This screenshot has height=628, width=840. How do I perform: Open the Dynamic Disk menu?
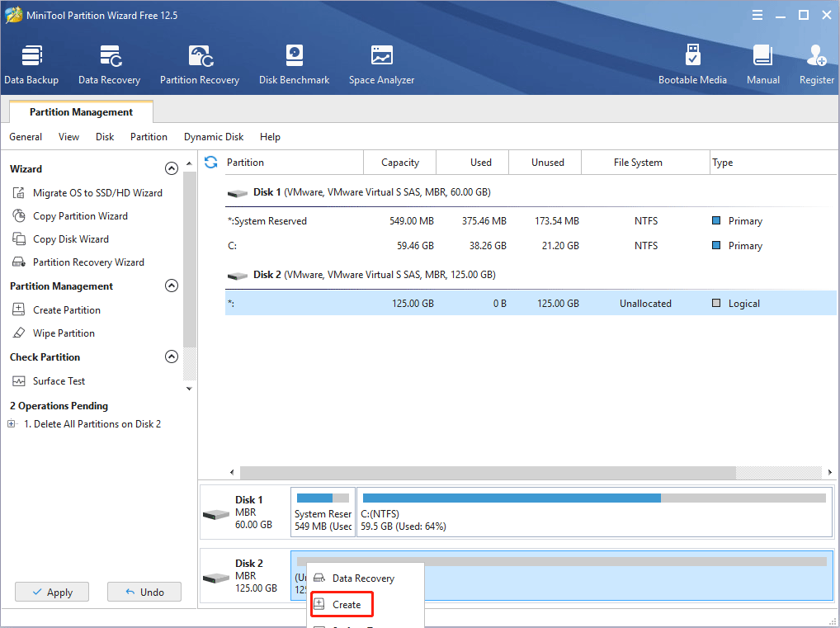213,137
